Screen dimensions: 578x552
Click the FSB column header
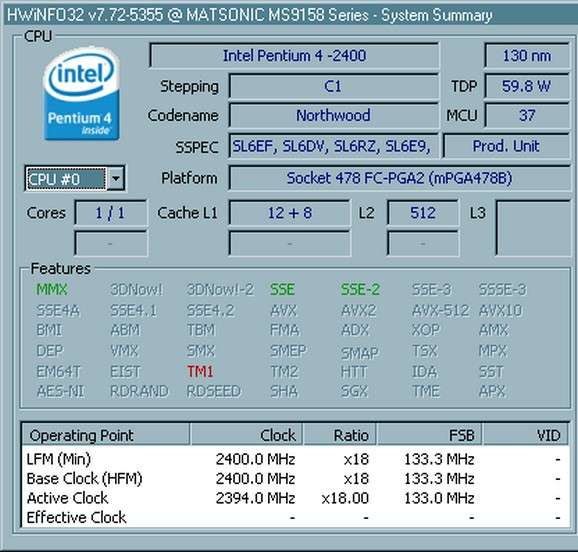pos(429,435)
